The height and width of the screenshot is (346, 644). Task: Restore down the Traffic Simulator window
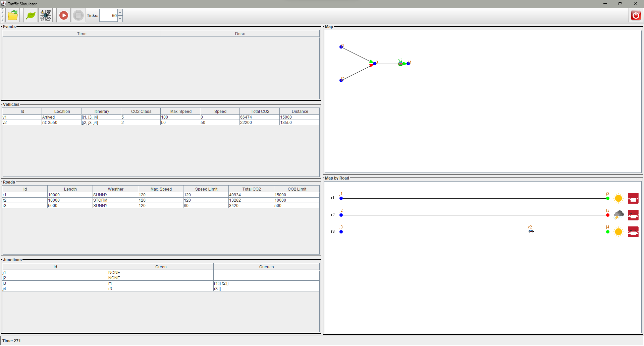tap(620, 4)
